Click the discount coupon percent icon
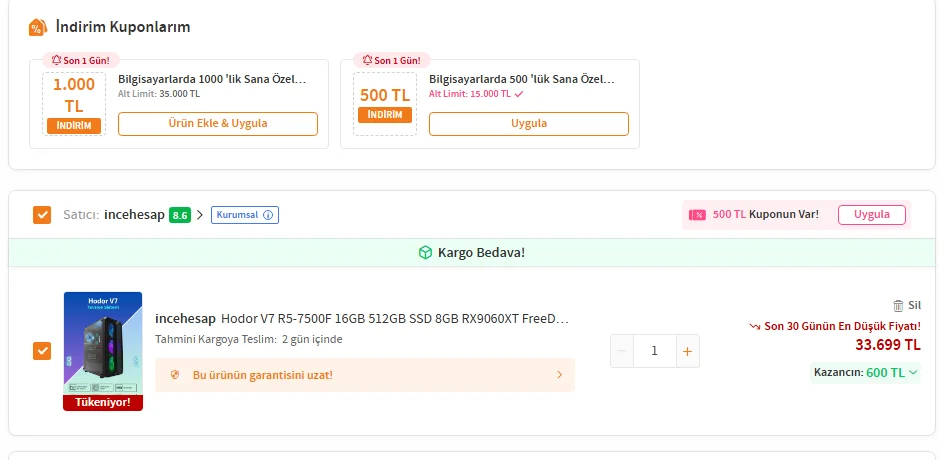The width and height of the screenshot is (939, 460). 37,27
